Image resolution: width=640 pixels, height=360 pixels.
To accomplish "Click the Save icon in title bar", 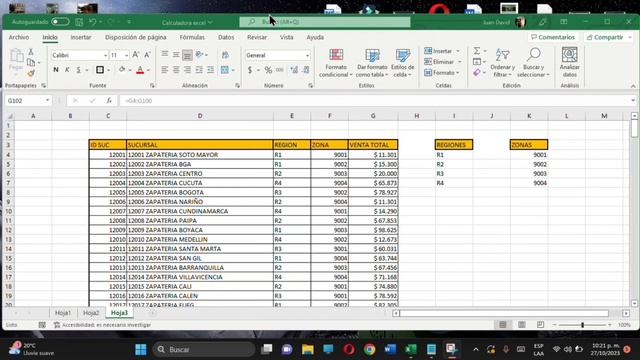I will (79, 22).
